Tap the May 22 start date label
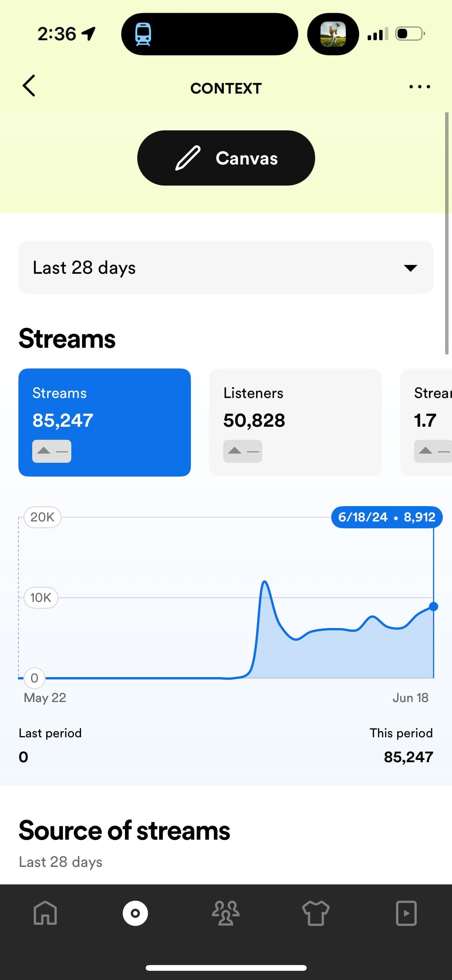The width and height of the screenshot is (452, 980). [45, 697]
